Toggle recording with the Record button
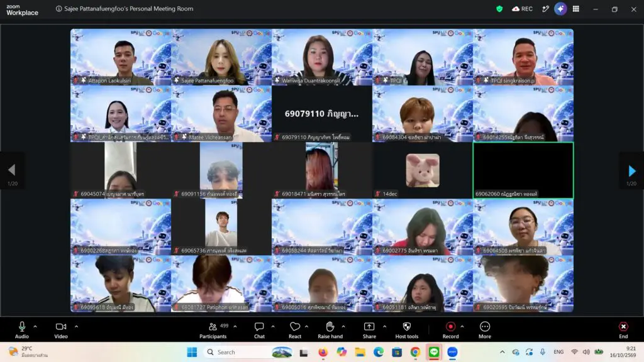The height and width of the screenshot is (362, 644). click(450, 331)
